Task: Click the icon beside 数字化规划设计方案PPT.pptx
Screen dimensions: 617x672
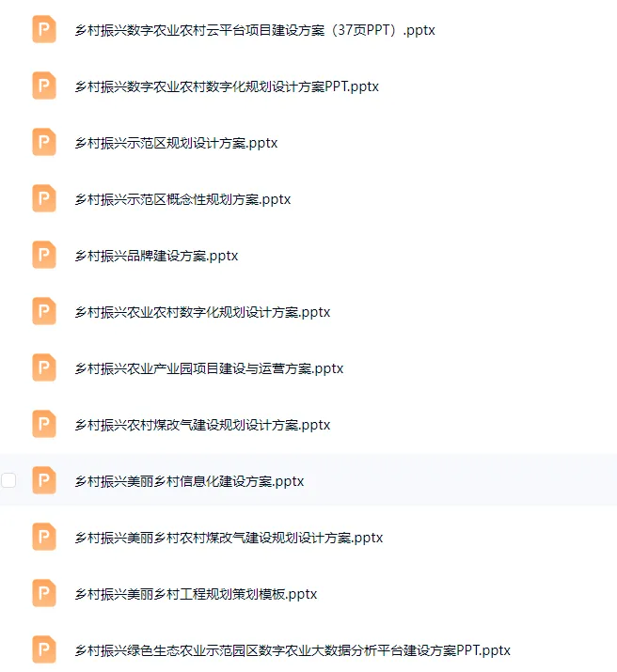Action: [x=44, y=86]
